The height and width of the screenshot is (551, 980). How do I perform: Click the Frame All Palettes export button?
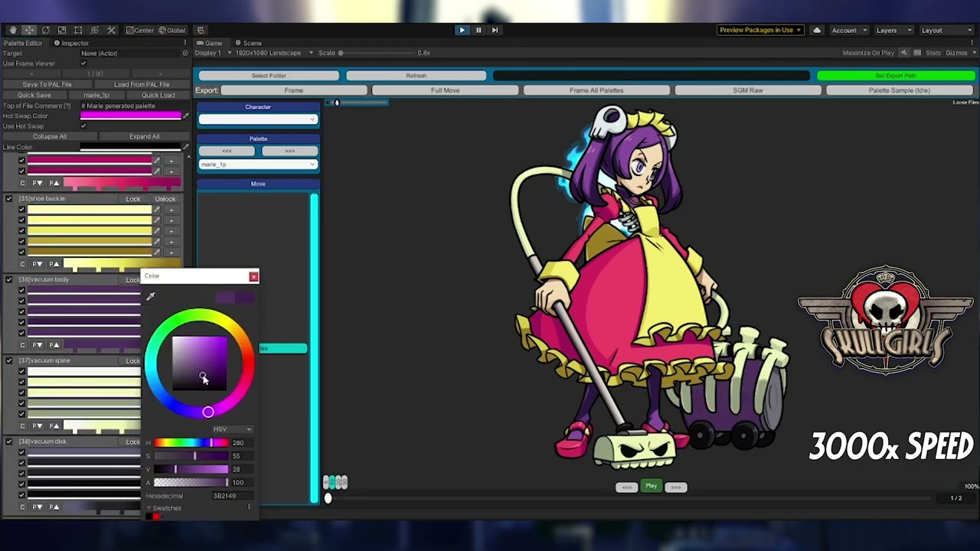click(596, 90)
